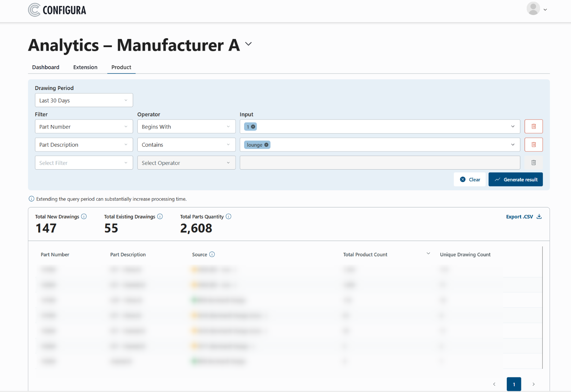The image size is (571, 392).
Task: Click the Clear button
Action: tap(470, 180)
